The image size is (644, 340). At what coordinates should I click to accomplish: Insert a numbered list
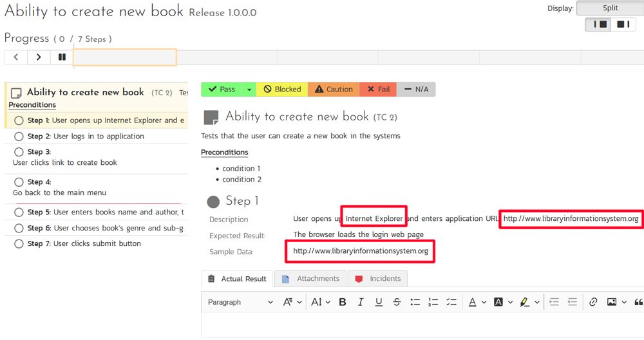[x=433, y=302]
